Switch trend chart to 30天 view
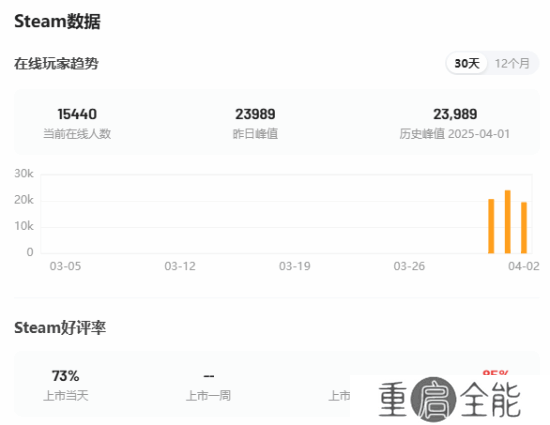The width and height of the screenshot is (550, 425). [x=467, y=63]
